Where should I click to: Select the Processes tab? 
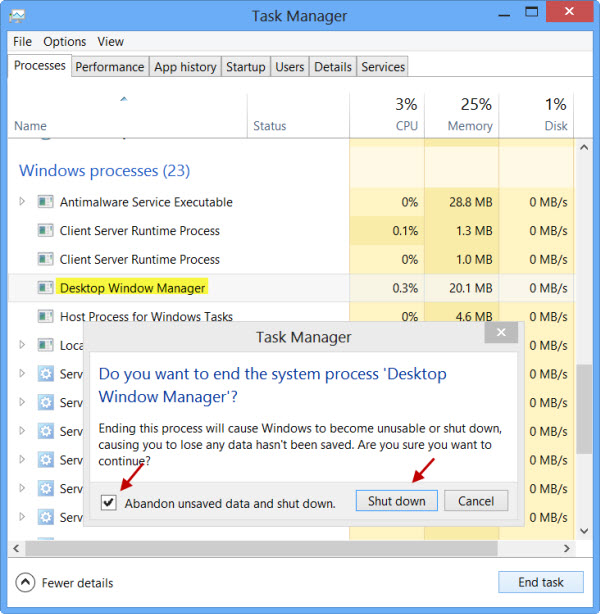tap(40, 65)
